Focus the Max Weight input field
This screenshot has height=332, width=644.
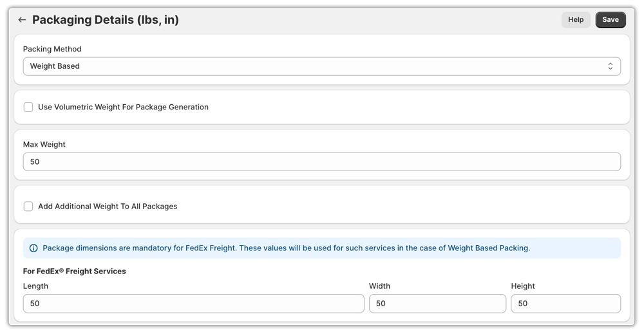click(321, 161)
